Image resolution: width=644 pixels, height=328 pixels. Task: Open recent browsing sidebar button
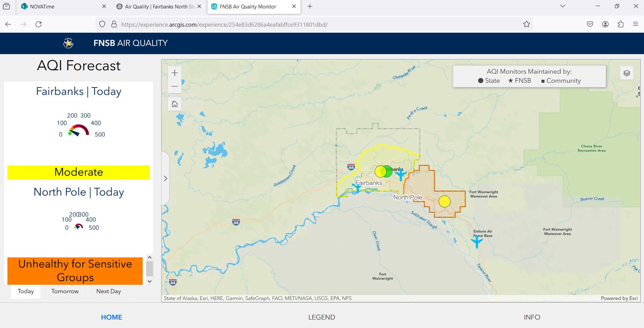coord(6,6)
